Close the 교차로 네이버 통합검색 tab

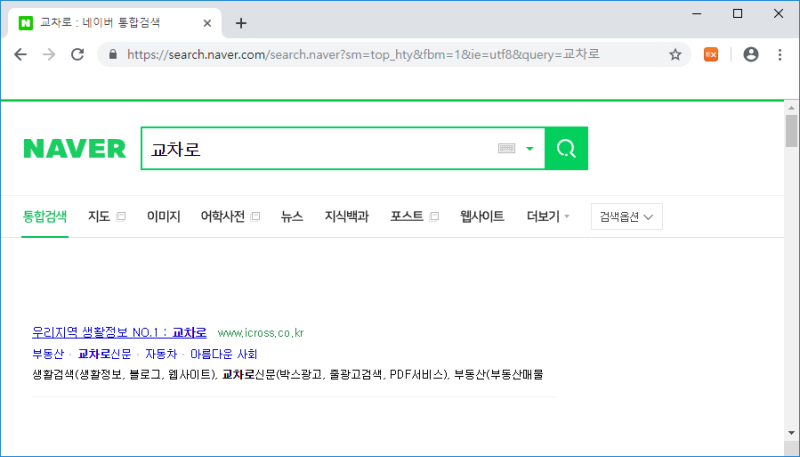tap(207, 23)
